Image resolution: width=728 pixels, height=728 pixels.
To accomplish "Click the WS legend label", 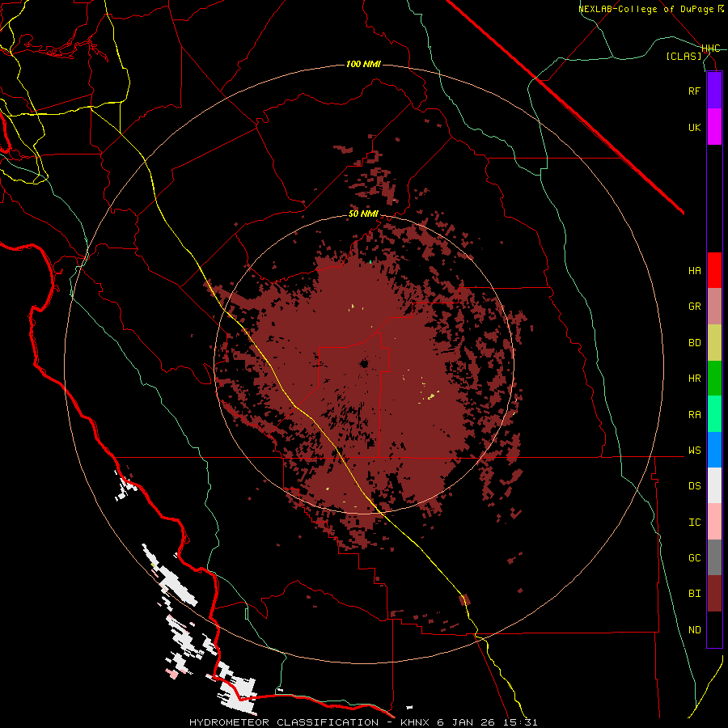I will pos(694,451).
